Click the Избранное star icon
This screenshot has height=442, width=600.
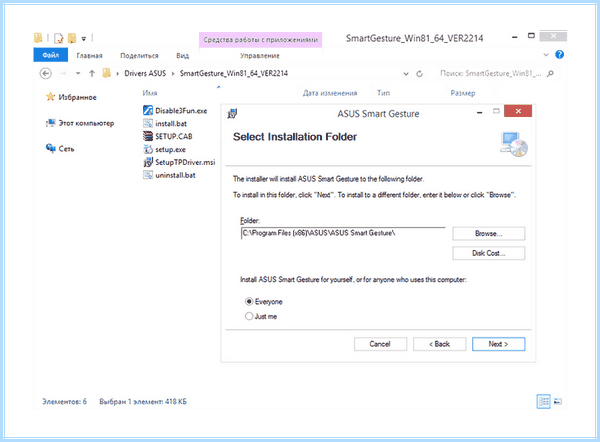click(x=51, y=96)
